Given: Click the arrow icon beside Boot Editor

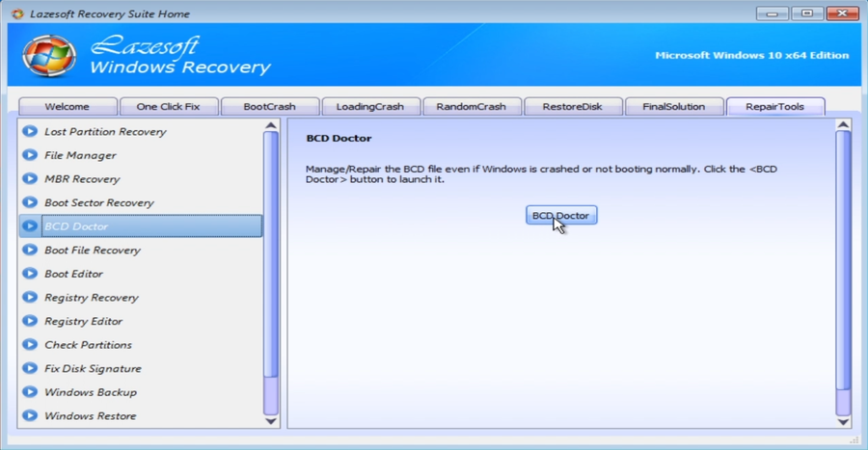Looking at the screenshot, I should (30, 274).
